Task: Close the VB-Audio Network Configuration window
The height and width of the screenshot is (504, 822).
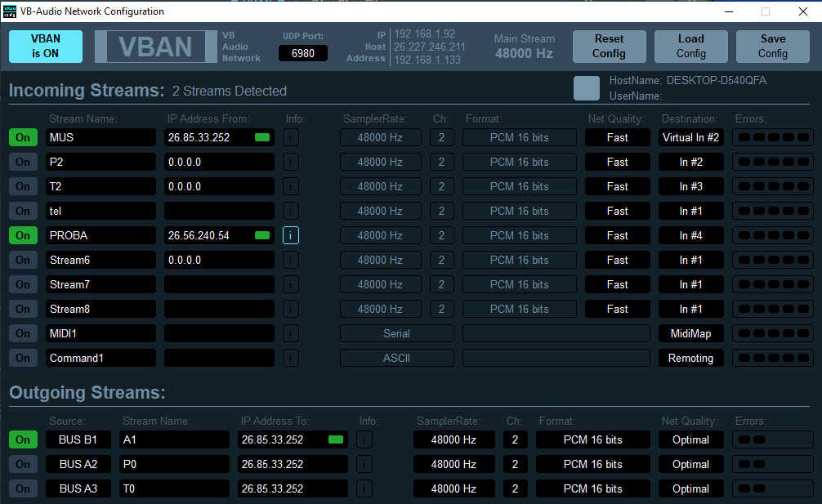Action: tap(803, 11)
